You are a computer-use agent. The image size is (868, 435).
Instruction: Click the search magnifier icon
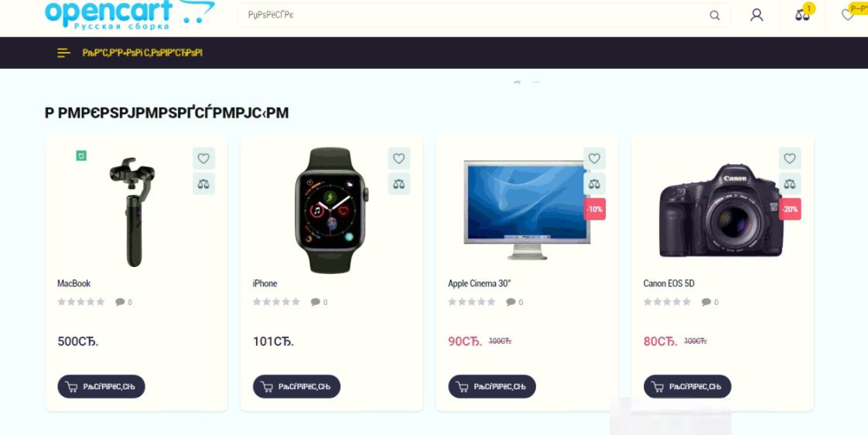pos(715,15)
